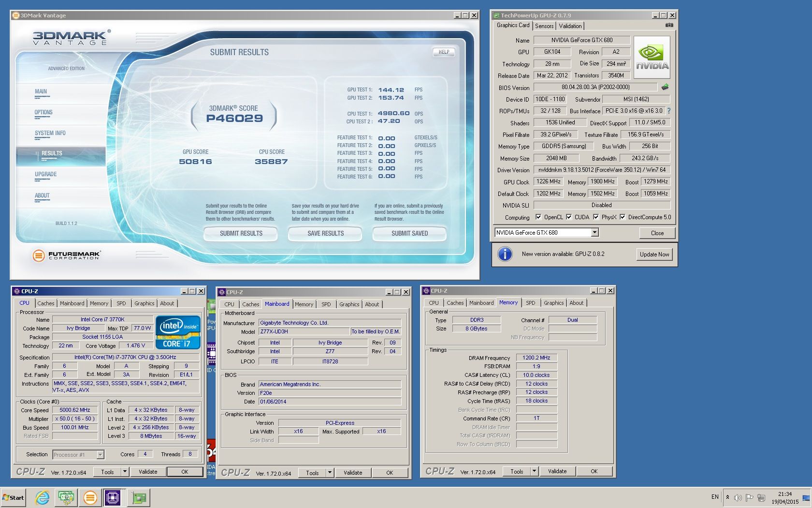Open the Upgrade section in 3DMark Vantage

coord(46,175)
